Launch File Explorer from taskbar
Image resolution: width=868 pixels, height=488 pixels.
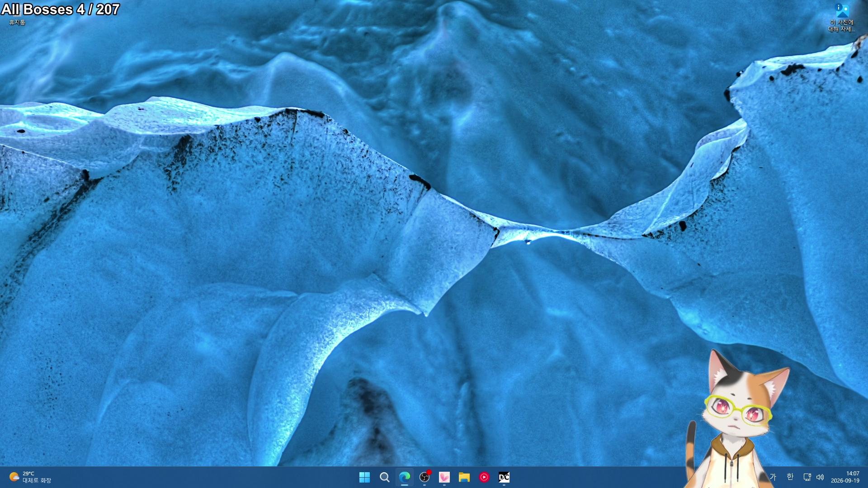coord(464,477)
